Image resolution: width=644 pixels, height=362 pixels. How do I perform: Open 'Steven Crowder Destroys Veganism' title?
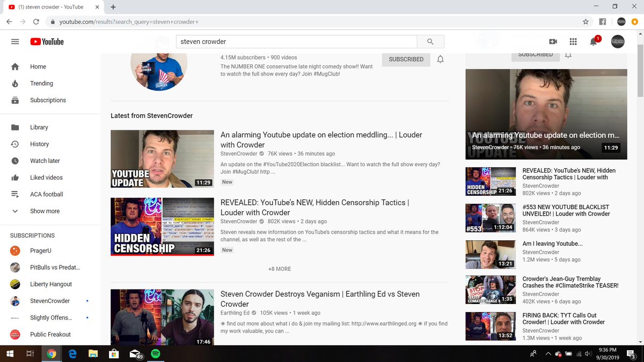click(320, 299)
